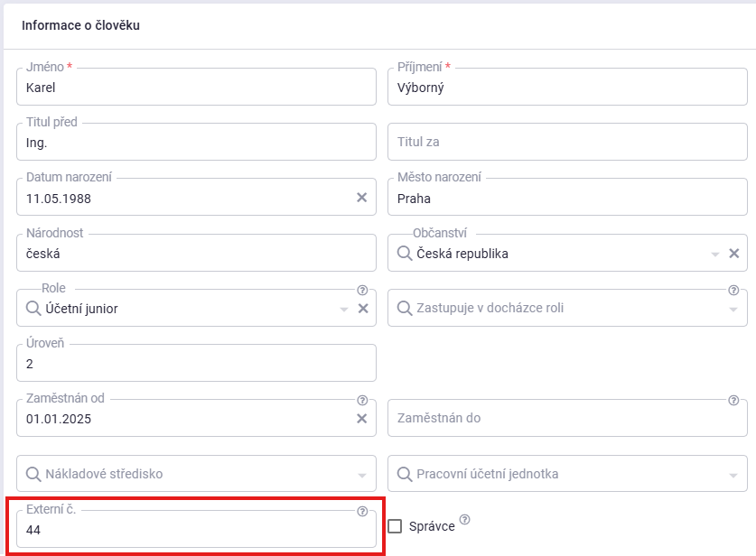Focus the empty Titul za field

pyautogui.click(x=567, y=142)
